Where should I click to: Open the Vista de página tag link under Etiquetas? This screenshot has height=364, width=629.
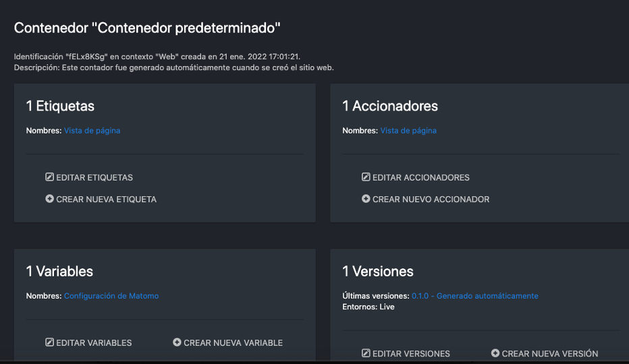point(92,130)
